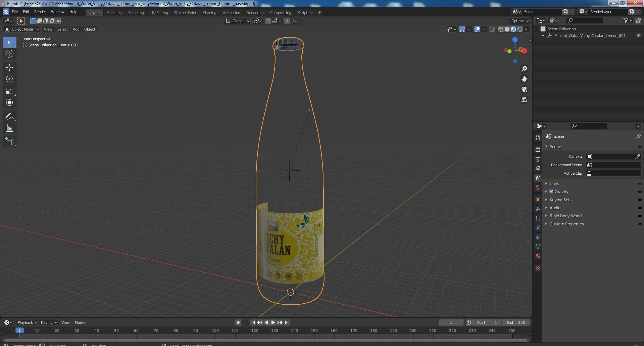
Task: Click the pan view hand icon
Action: [x=524, y=79]
